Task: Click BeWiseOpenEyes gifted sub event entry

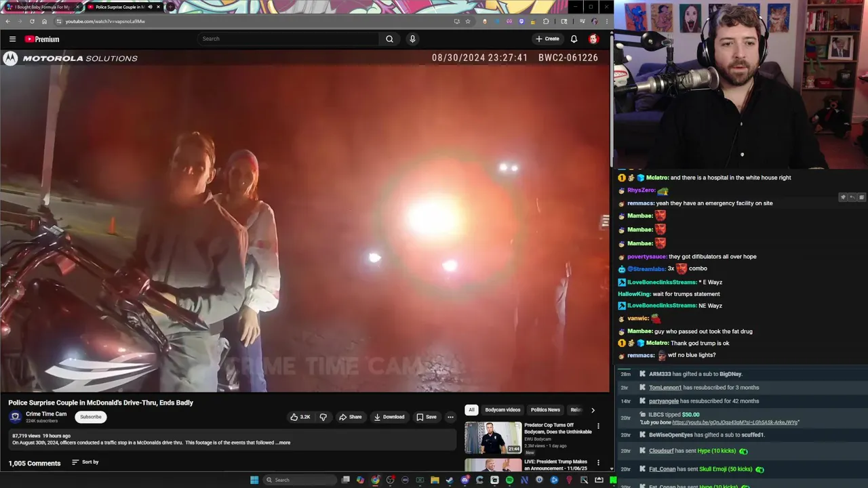Action: click(x=707, y=435)
